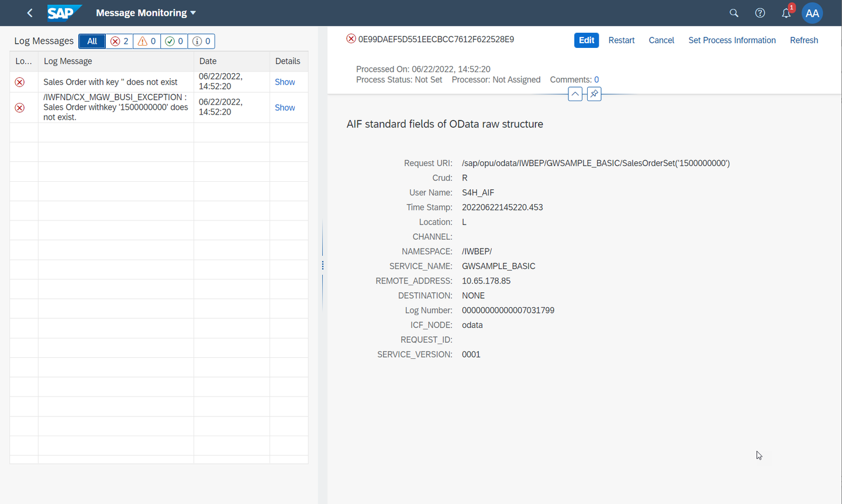Collapse the header with the up chevron
Screen dimensions: 842x504
575,94
